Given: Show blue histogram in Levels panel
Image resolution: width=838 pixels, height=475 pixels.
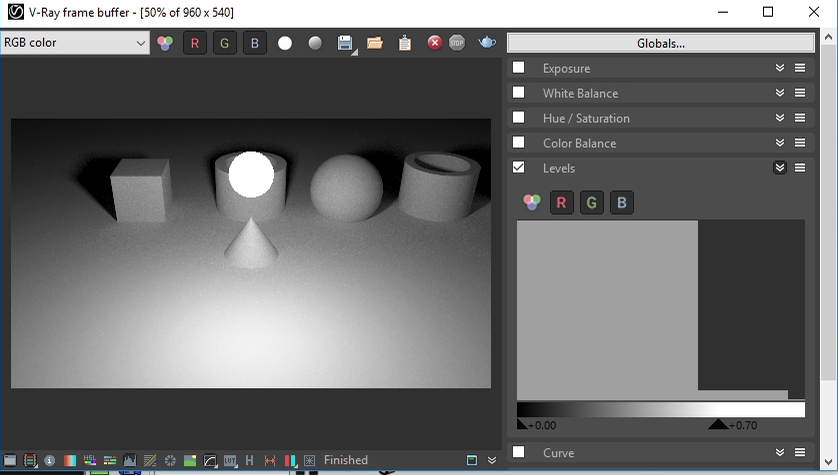Looking at the screenshot, I should pos(622,203).
